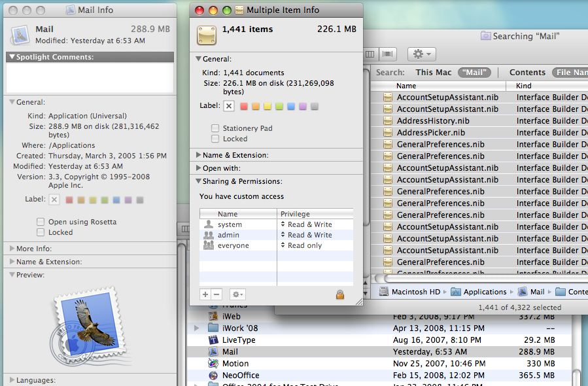
Task: Expand the Languages section in Mail Info
Action: pos(12,380)
